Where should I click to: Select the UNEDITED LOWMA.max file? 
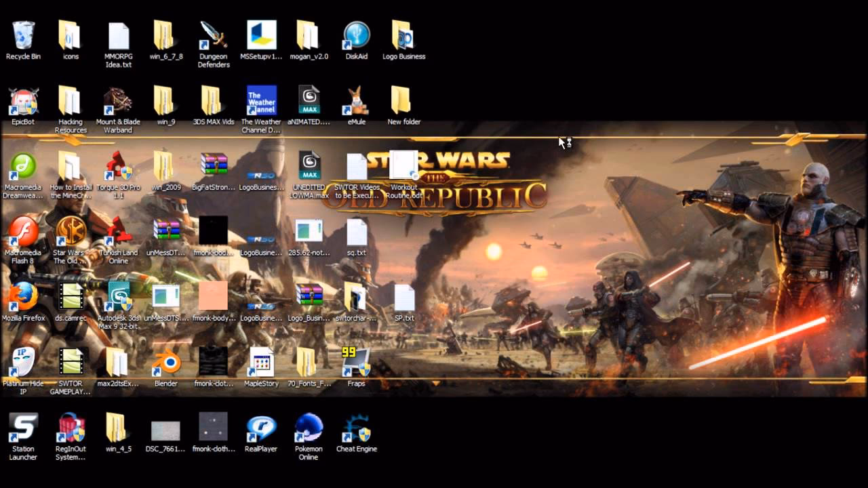click(309, 166)
